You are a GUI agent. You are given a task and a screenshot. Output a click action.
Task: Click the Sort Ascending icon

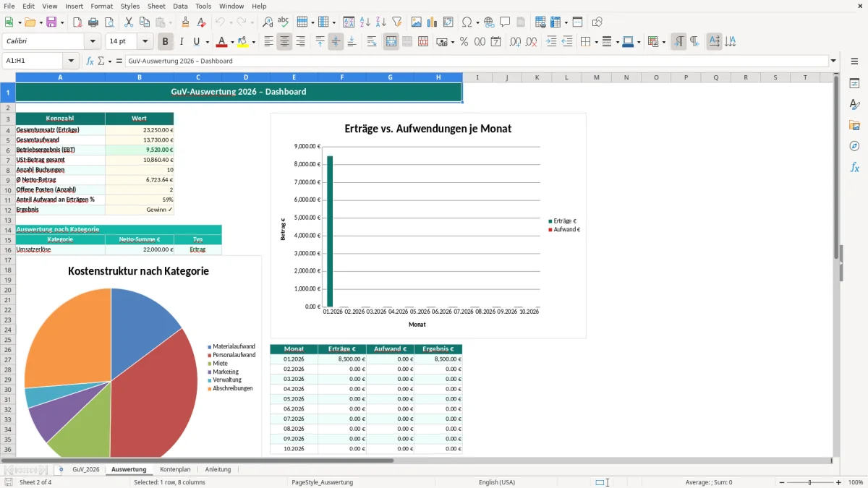[x=365, y=22]
